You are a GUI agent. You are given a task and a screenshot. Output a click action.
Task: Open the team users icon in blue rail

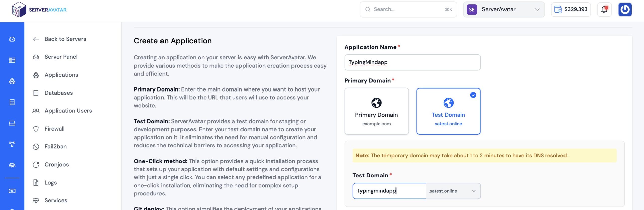tap(12, 165)
